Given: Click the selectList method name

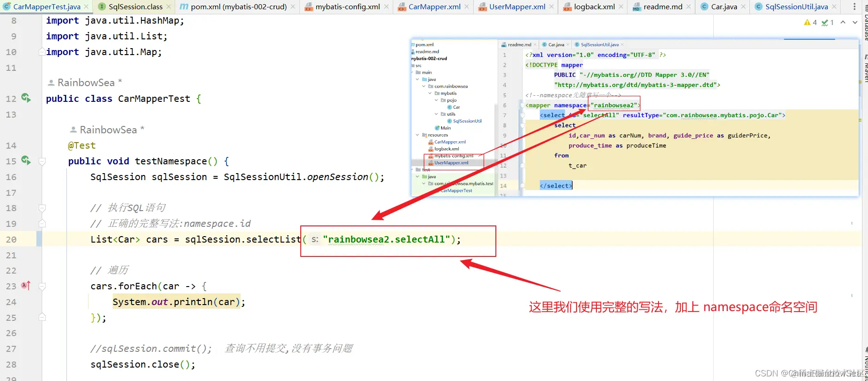Looking at the screenshot, I should click(x=273, y=239).
